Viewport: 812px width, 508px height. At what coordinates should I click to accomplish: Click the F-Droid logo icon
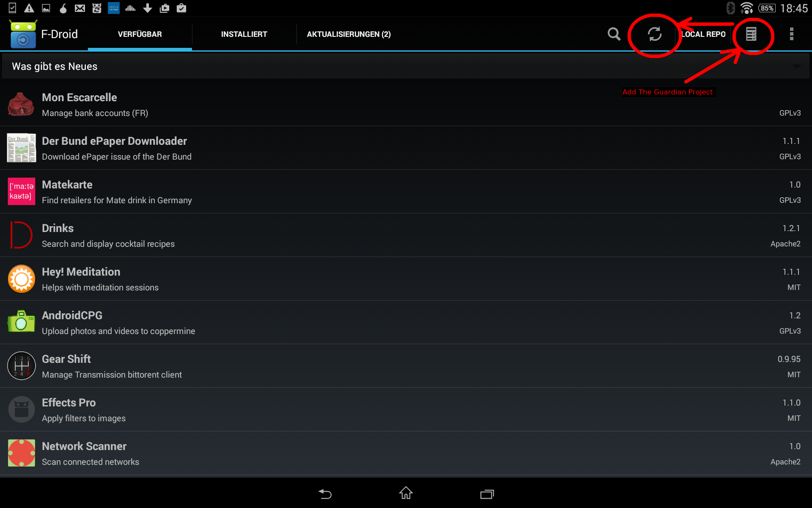[x=22, y=33]
